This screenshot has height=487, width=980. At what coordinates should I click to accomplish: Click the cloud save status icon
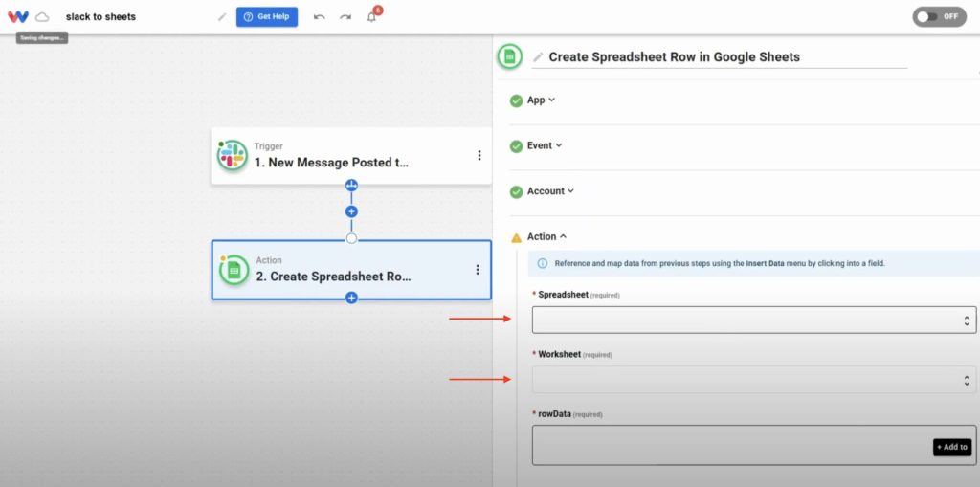click(42, 17)
